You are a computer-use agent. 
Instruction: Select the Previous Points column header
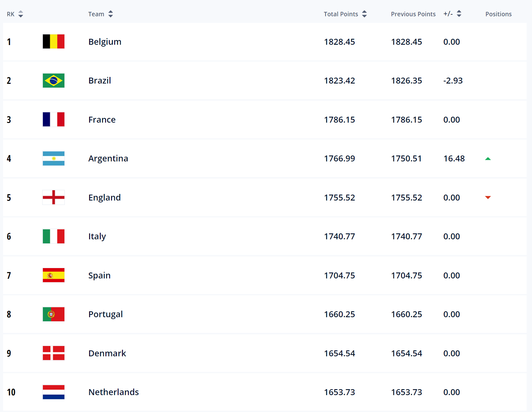click(x=413, y=14)
